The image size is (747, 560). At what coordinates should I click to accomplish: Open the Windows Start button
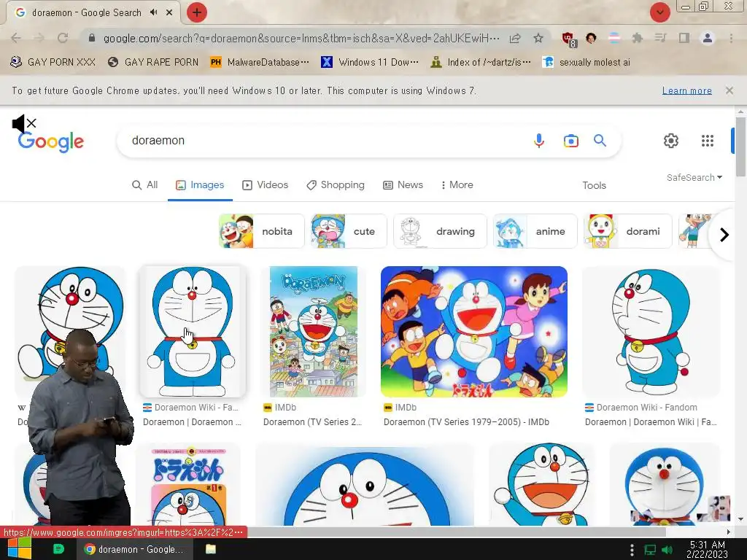(18, 548)
